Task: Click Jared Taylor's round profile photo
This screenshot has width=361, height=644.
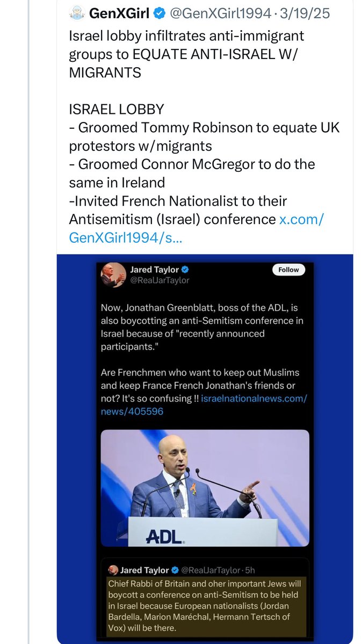Action: pos(113,275)
